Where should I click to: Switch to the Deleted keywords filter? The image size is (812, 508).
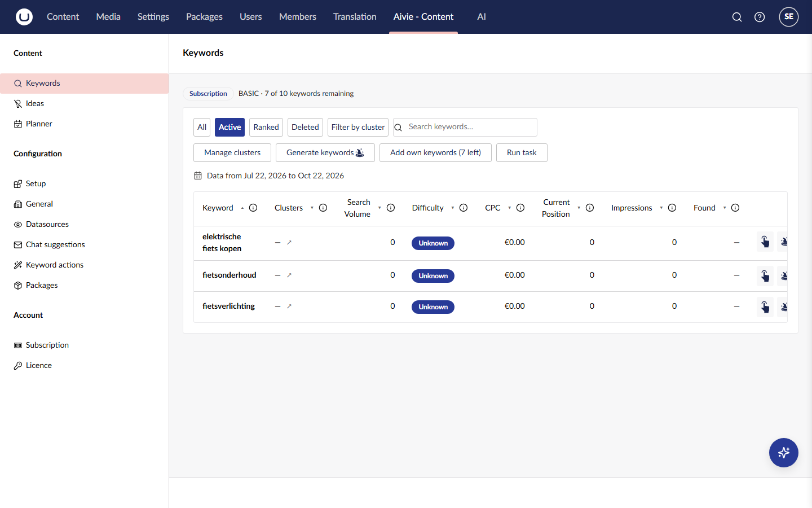(305, 127)
